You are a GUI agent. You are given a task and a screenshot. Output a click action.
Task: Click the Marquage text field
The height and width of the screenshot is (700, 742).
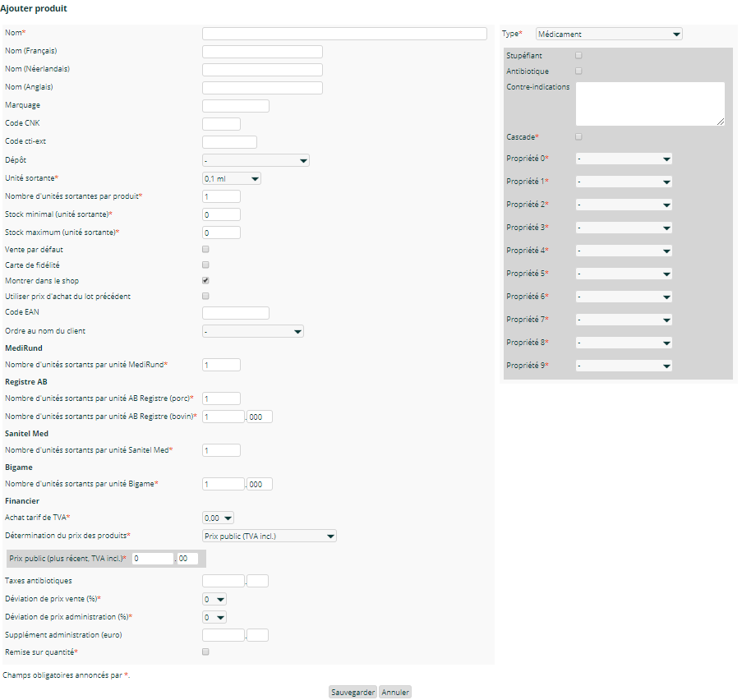[x=236, y=106]
